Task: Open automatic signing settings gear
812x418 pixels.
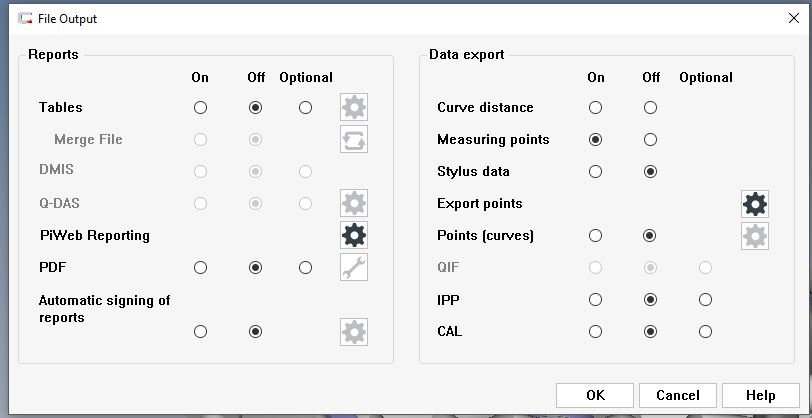Action: tap(354, 331)
